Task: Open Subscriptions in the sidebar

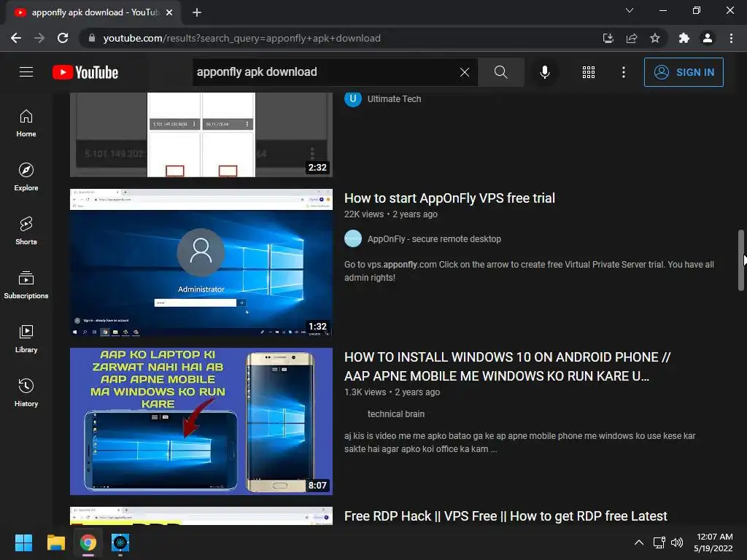Action: [26, 285]
